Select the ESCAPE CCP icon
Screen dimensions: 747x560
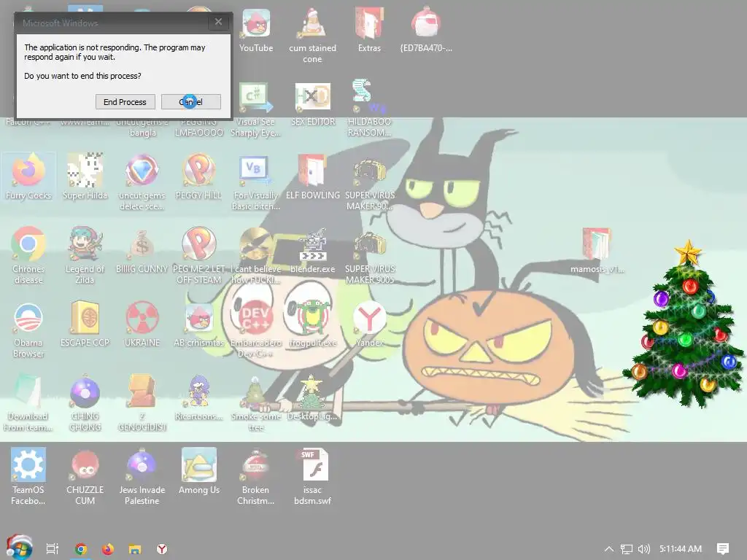pyautogui.click(x=85, y=324)
